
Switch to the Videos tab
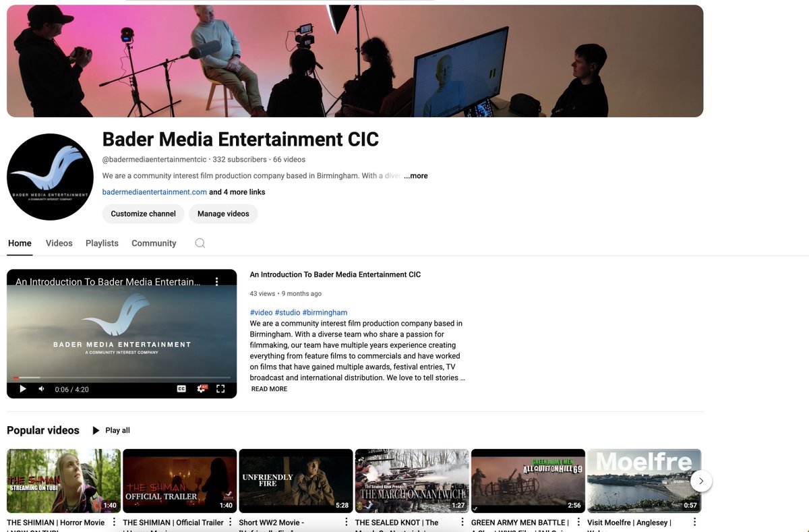[59, 243]
